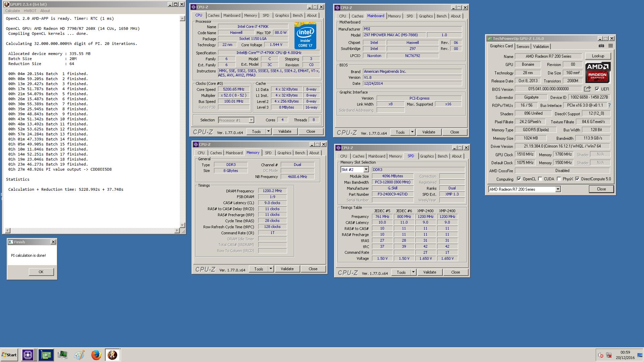The height and width of the screenshot is (362, 644).
Task: Click Validate in the CPU-Z CPU window
Action: (x=285, y=131)
